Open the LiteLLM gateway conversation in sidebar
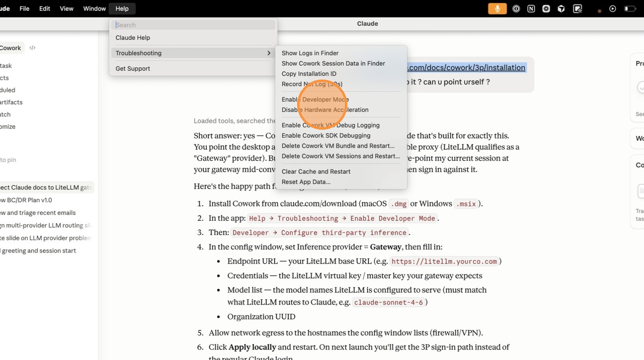The width and height of the screenshot is (644, 360). [x=46, y=187]
